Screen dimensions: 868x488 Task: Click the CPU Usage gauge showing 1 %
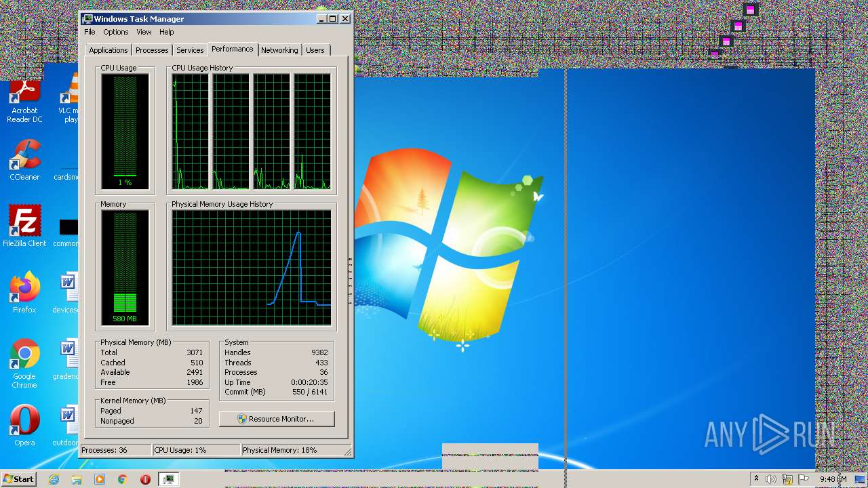(125, 131)
